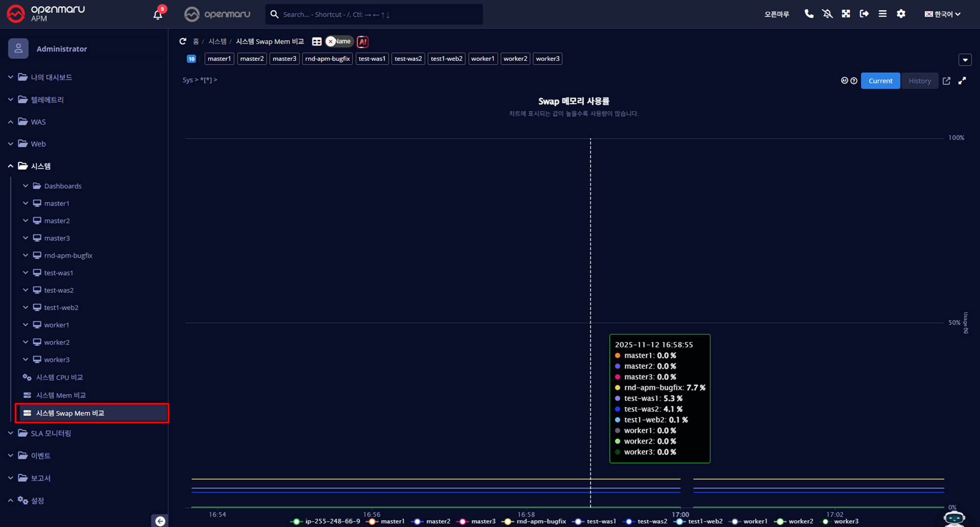
Task: Click the Current button
Action: coord(880,81)
